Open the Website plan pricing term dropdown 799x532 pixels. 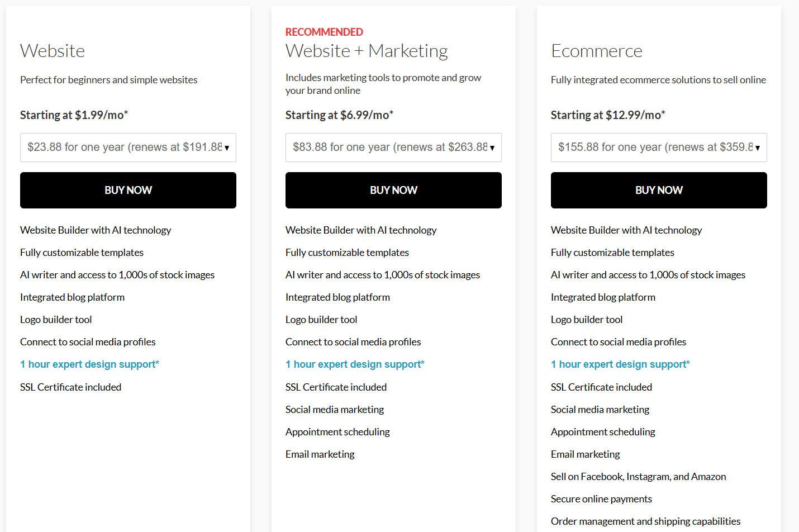(x=128, y=148)
